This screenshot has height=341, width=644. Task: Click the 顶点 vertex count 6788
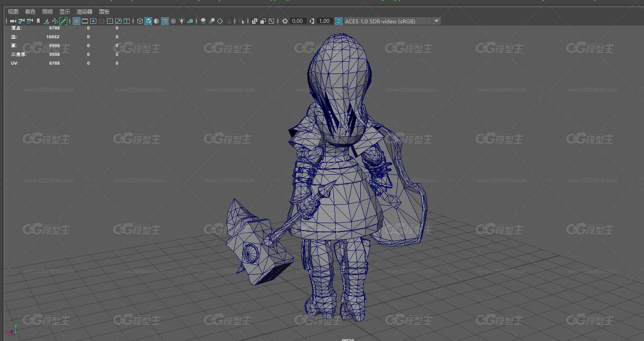click(x=55, y=28)
